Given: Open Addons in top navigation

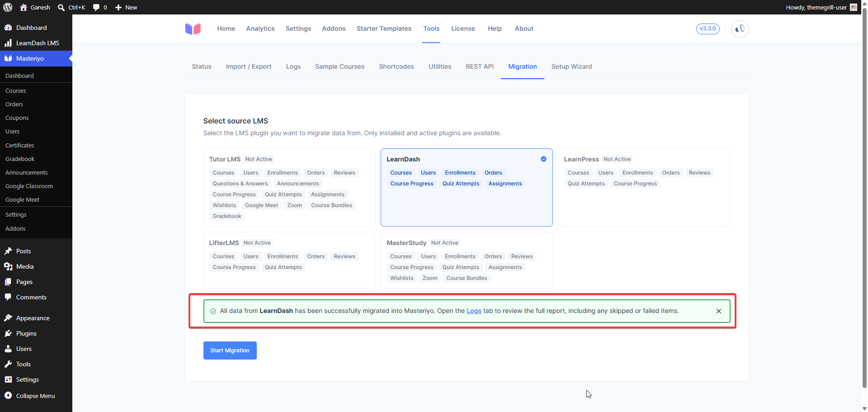Looking at the screenshot, I should point(334,28).
